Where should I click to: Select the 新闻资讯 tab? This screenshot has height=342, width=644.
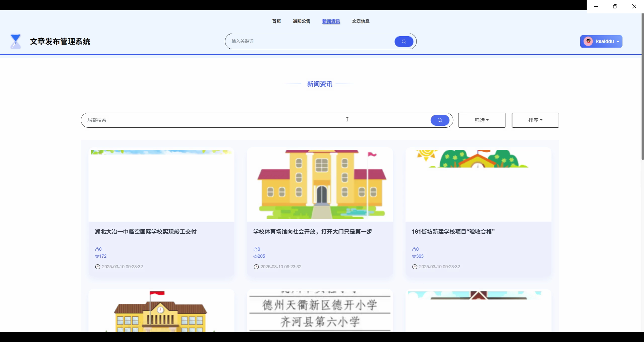pyautogui.click(x=331, y=21)
